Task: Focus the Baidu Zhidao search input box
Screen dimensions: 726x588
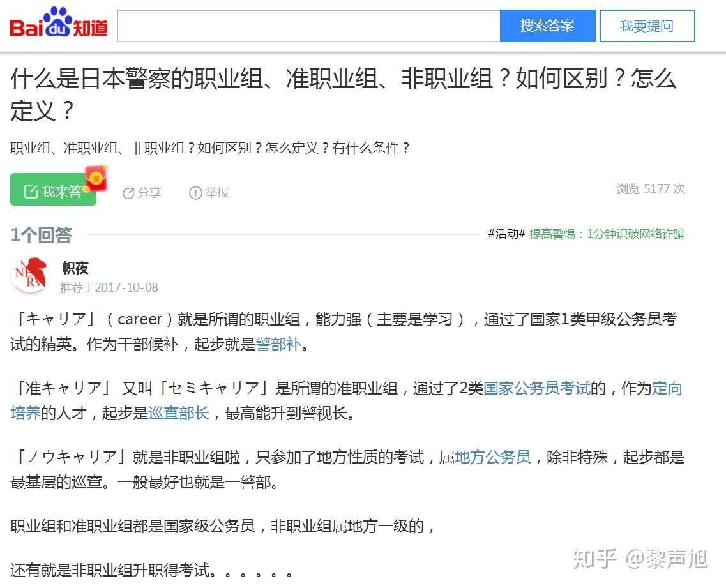Action: (309, 26)
